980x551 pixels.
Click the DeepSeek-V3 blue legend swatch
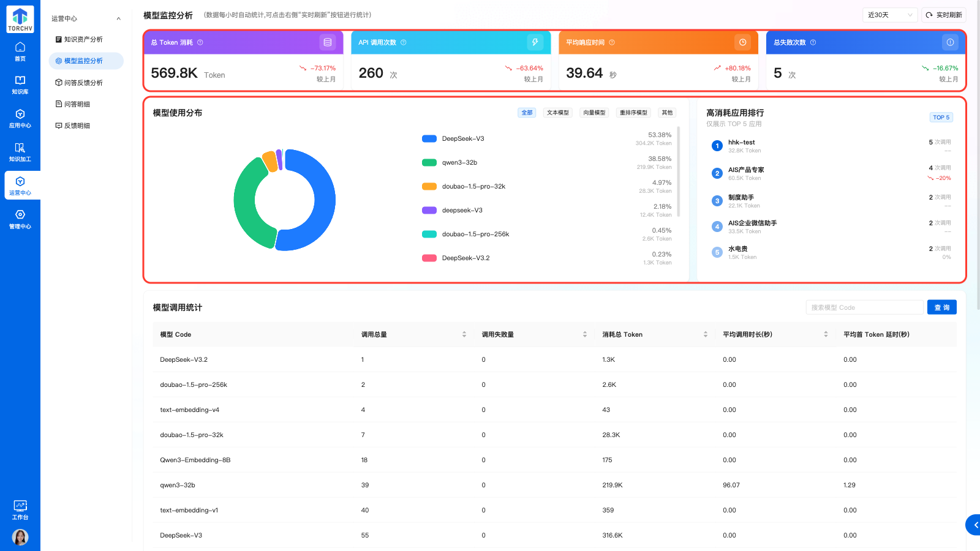[429, 139]
